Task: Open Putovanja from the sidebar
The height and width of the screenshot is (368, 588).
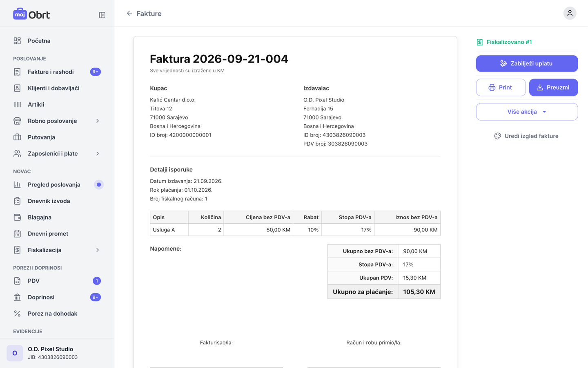Action: [x=57, y=137]
